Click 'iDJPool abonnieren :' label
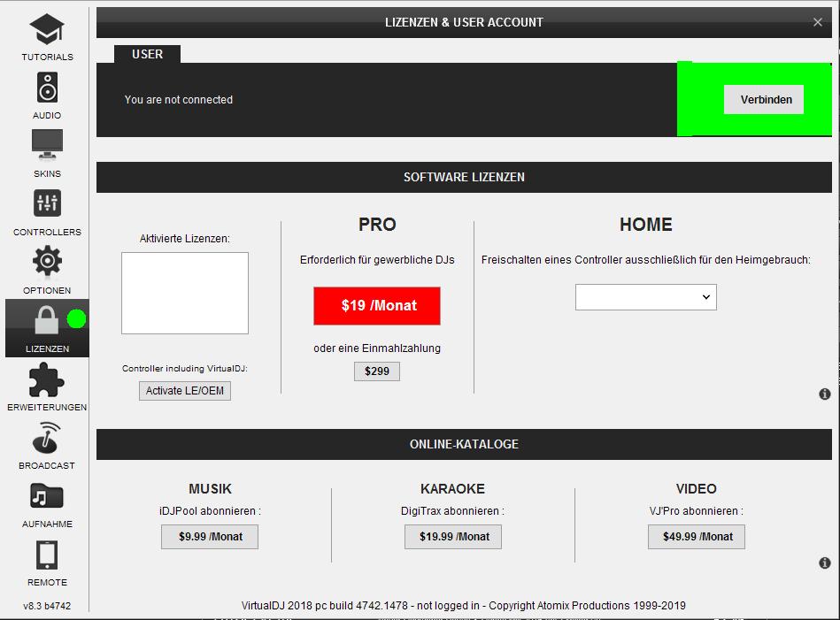Viewport: 840px width, 620px height. tap(210, 511)
